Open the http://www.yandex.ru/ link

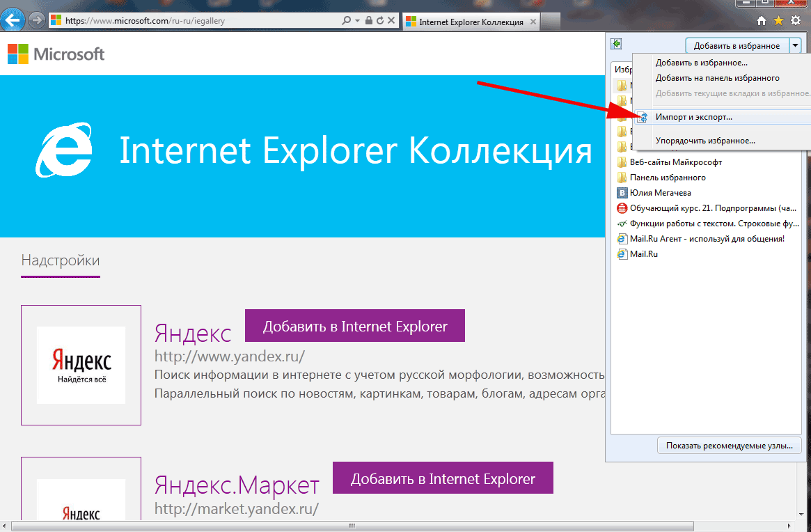230,356
